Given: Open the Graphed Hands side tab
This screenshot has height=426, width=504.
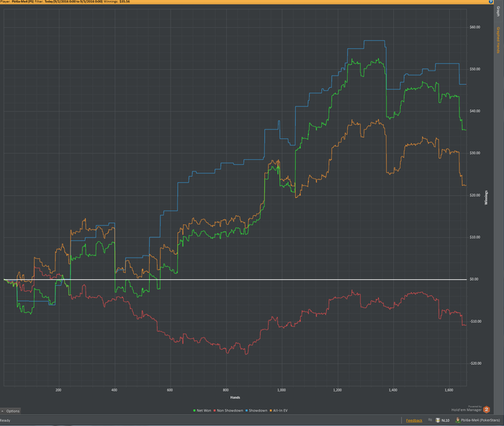Looking at the screenshot, I should click(498, 40).
